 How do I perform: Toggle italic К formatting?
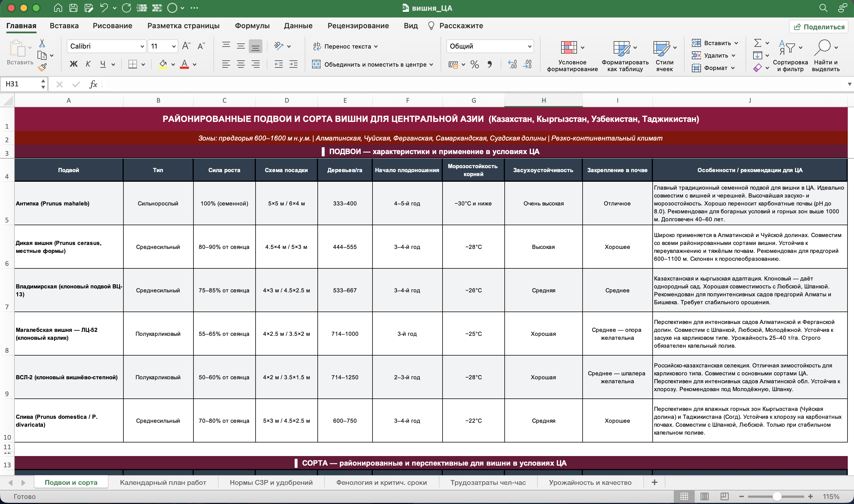(88, 64)
